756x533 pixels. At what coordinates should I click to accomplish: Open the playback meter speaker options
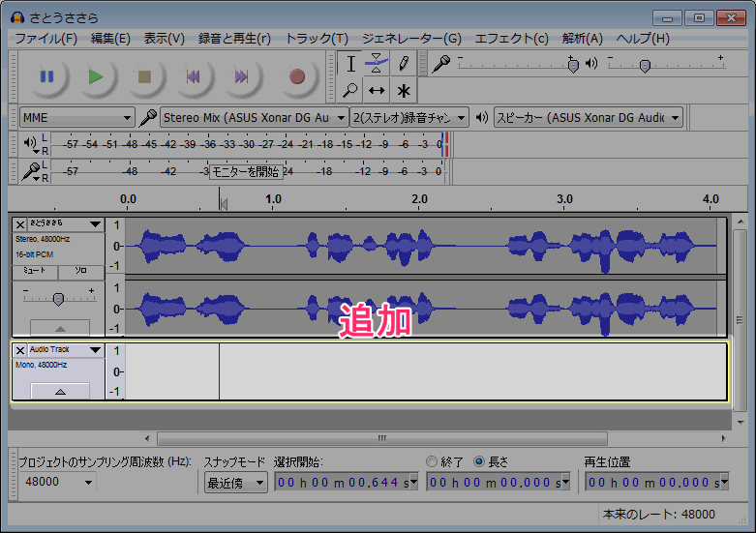tap(31, 144)
